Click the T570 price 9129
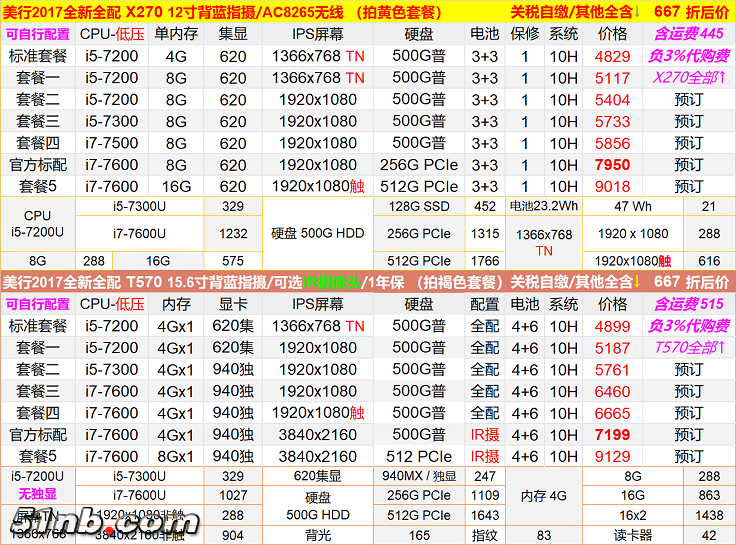736x545 pixels. 612,456
